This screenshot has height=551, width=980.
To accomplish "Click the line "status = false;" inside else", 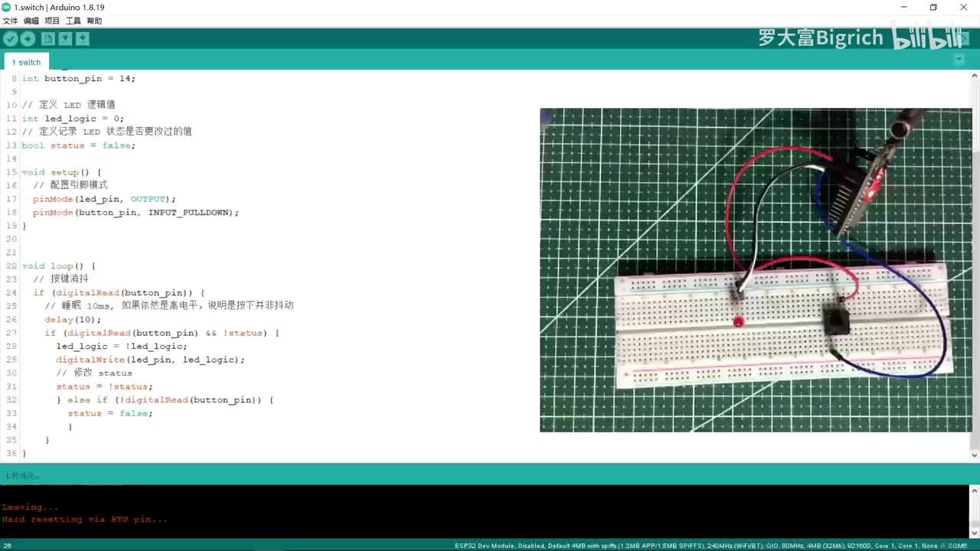I will click(x=110, y=413).
